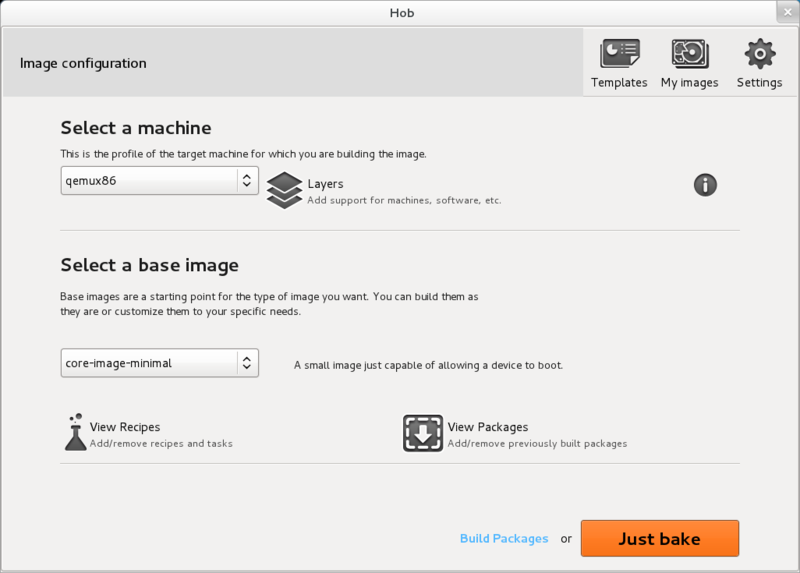This screenshot has height=573, width=800.
Task: Click the stacked Layers icon
Action: tap(284, 190)
